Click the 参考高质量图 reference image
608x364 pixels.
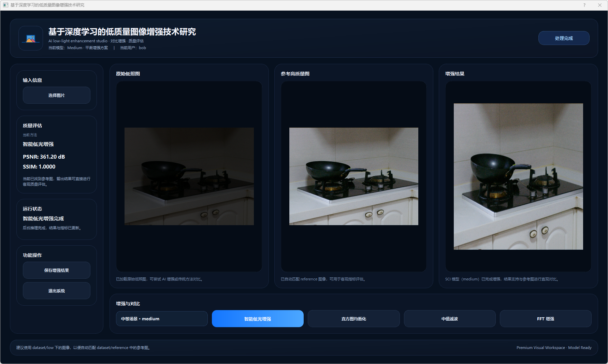(353, 176)
